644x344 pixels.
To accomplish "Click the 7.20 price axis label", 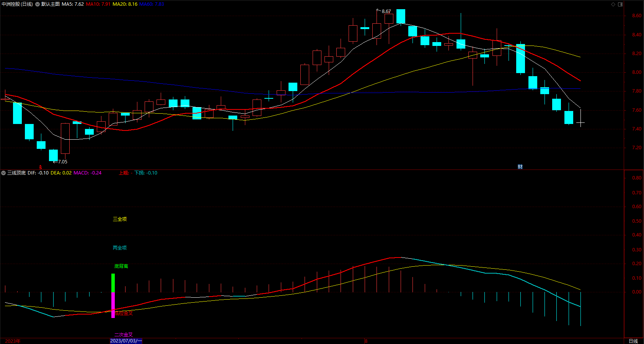I will [x=637, y=148].
